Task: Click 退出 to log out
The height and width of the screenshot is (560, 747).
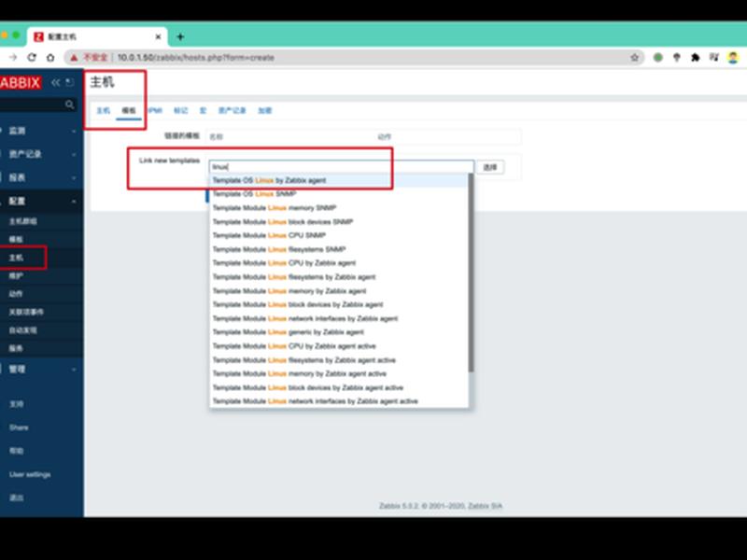Action: pos(16,497)
